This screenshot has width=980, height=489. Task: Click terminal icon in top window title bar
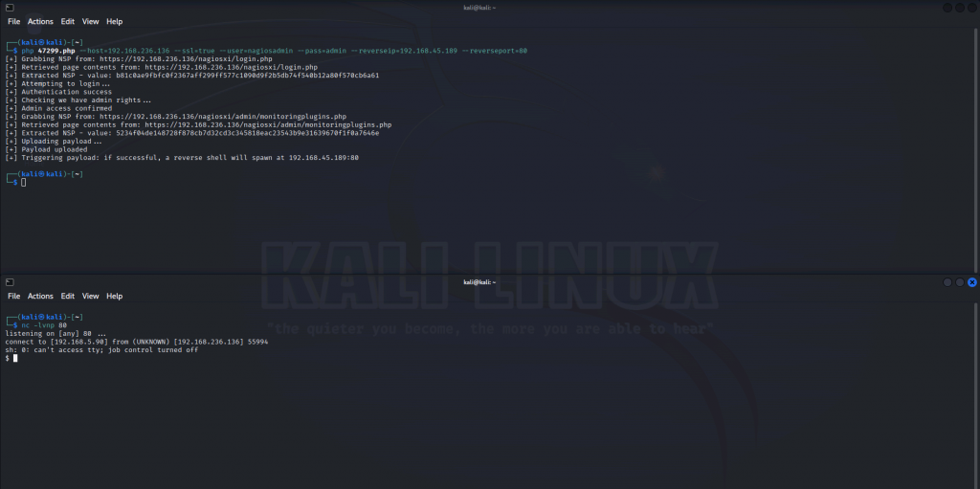[10, 8]
